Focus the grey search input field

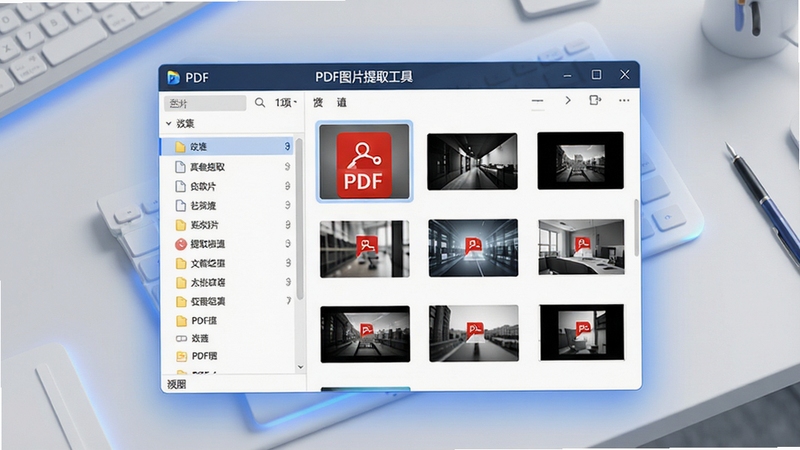pyautogui.click(x=205, y=103)
